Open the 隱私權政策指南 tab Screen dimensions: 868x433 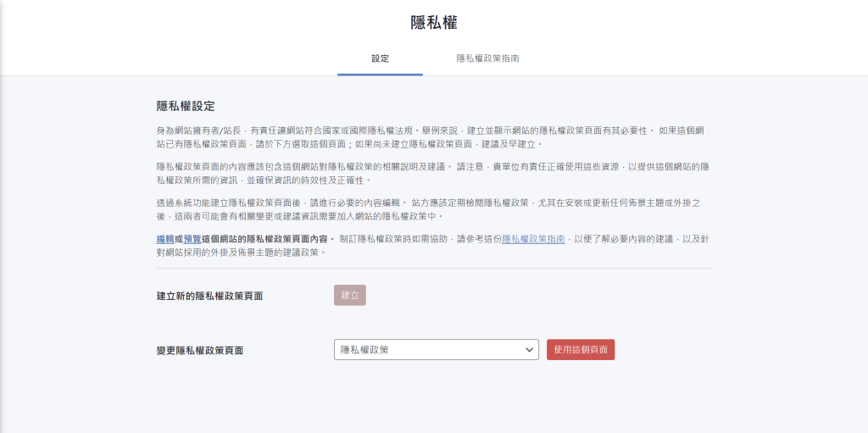coord(487,58)
